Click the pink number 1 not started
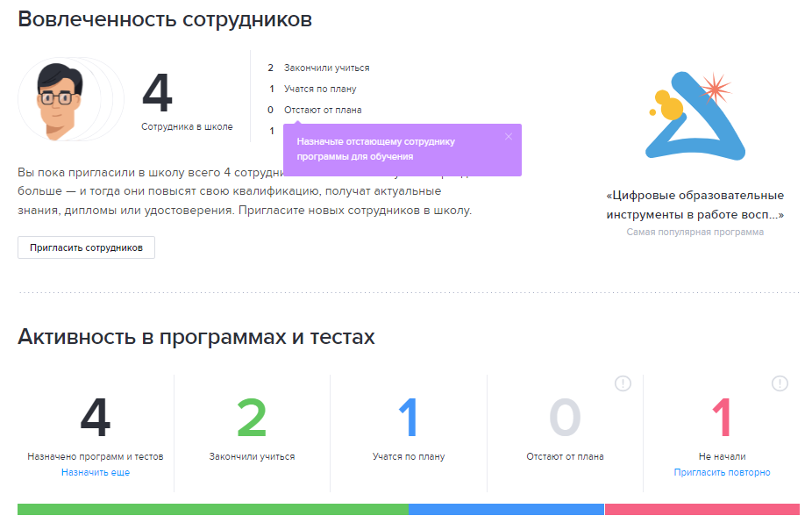This screenshot has height=530, width=812. pos(721,419)
